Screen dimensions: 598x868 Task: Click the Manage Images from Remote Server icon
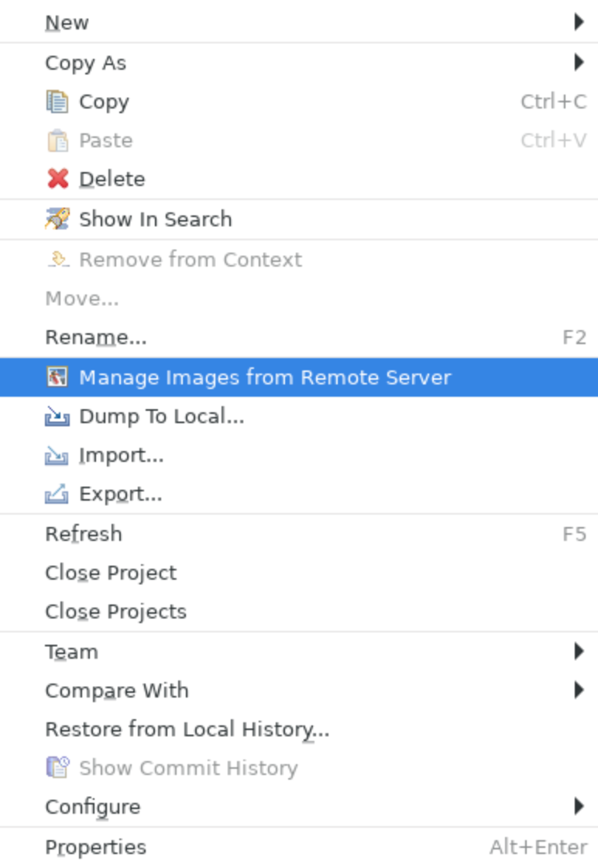coord(57,377)
